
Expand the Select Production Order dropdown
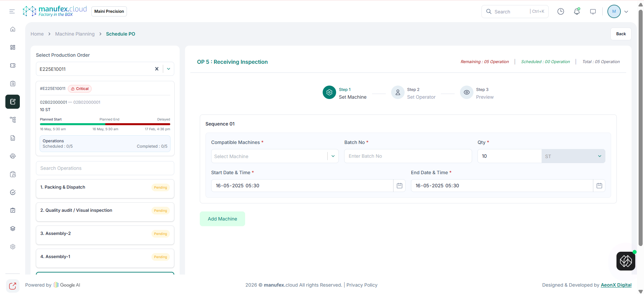[x=169, y=69]
